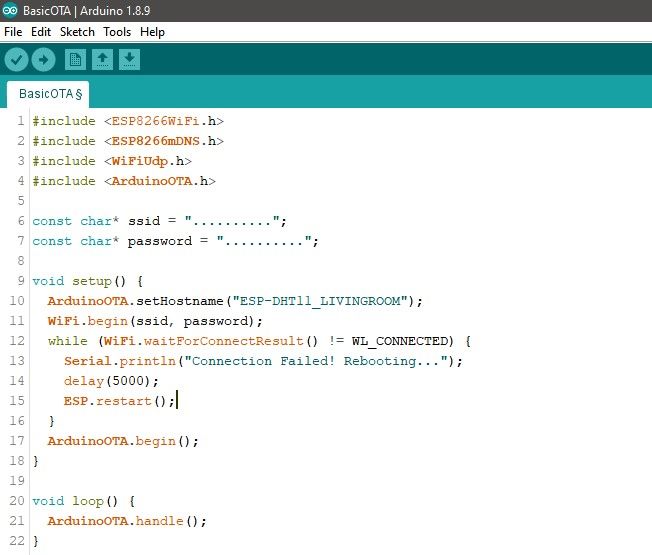Open the Help menu
The image size is (652, 555).
(x=152, y=32)
